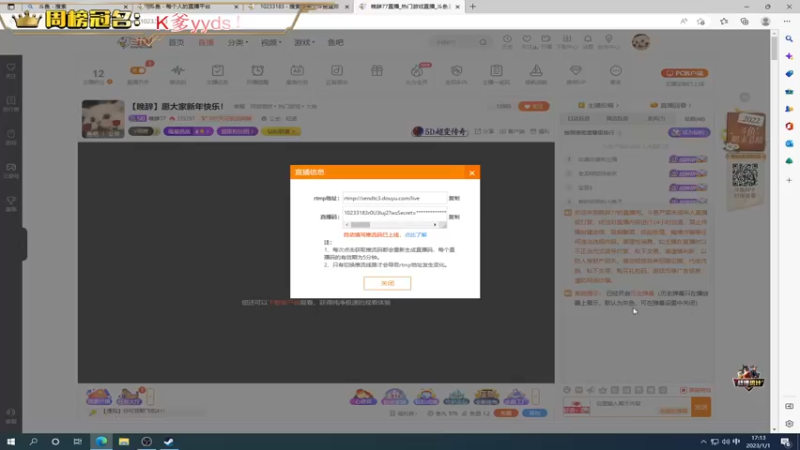Open Microsoft Edge from the taskbar
Viewport: 800px width, 450px height.
click(102, 441)
